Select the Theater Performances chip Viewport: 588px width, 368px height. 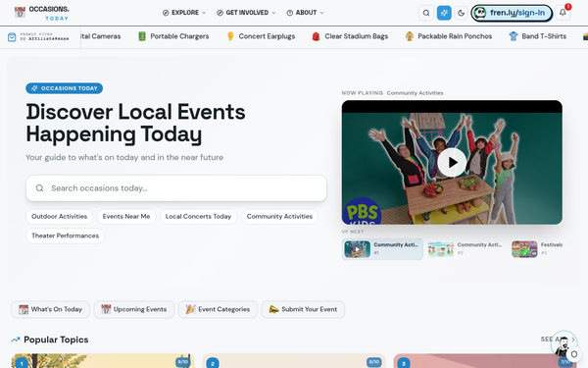tap(66, 236)
